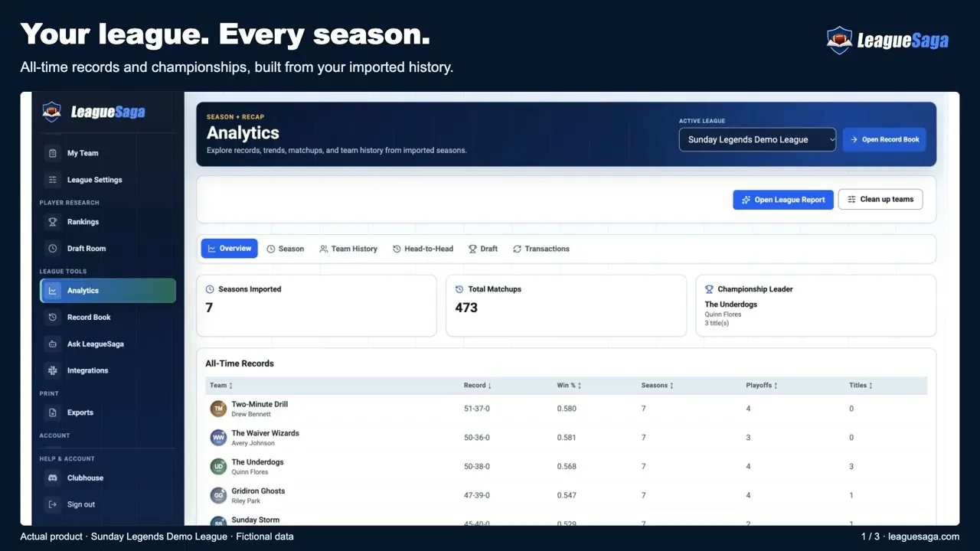Click Open Record Book button
The width and height of the screenshot is (980, 551).
tap(884, 139)
